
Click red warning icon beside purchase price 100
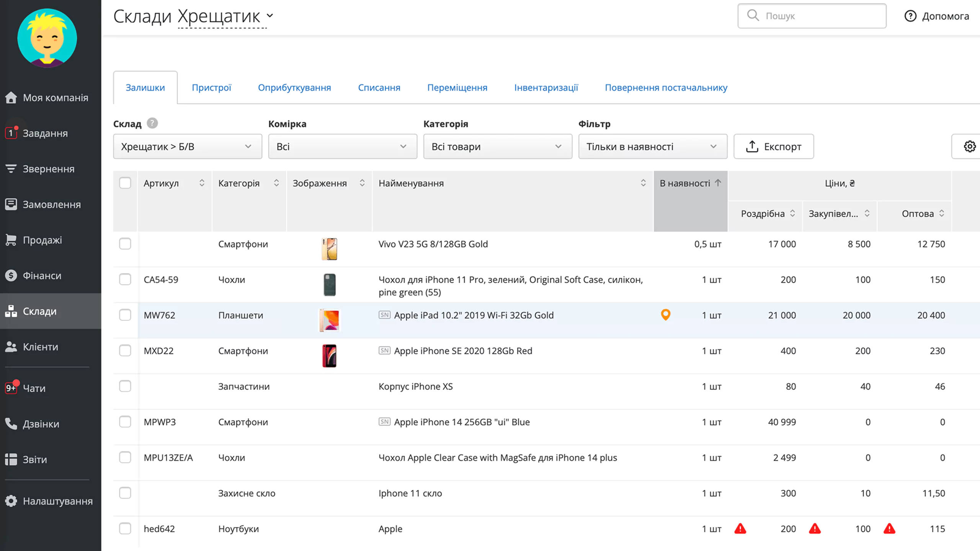pos(815,528)
